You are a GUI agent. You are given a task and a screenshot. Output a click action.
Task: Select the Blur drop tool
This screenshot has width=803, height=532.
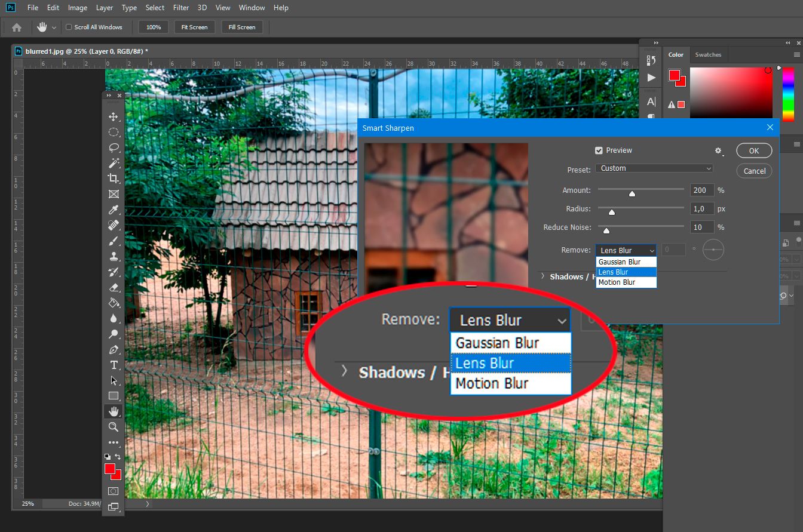click(x=114, y=318)
